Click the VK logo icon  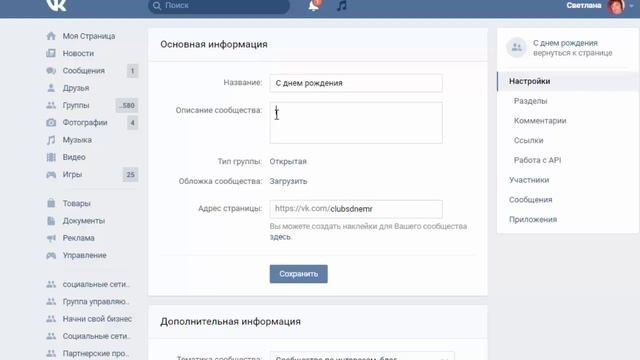click(56, 5)
